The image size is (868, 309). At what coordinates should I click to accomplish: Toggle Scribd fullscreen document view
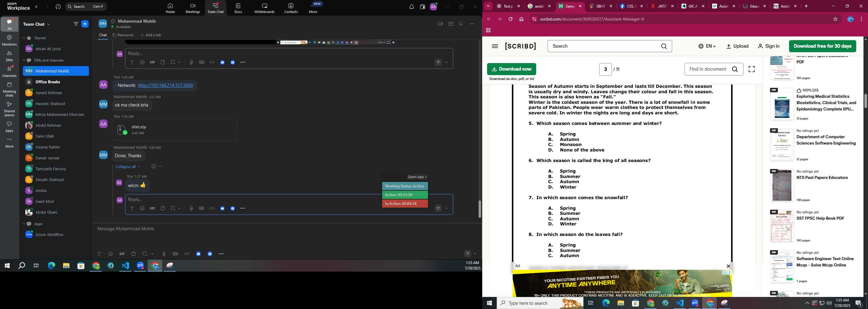click(751, 69)
